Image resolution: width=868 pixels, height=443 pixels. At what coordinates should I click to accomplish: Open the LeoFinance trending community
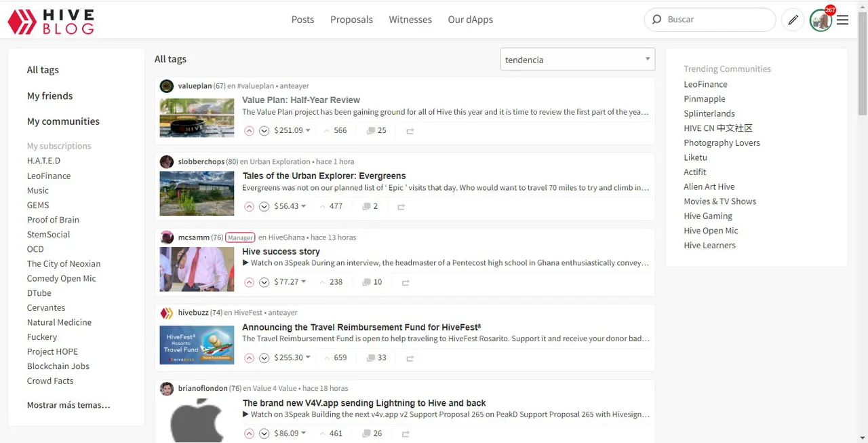coord(705,84)
